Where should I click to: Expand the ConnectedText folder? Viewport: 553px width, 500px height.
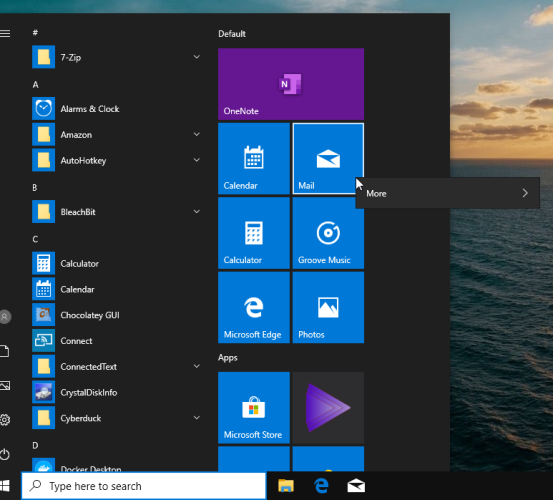click(116, 366)
